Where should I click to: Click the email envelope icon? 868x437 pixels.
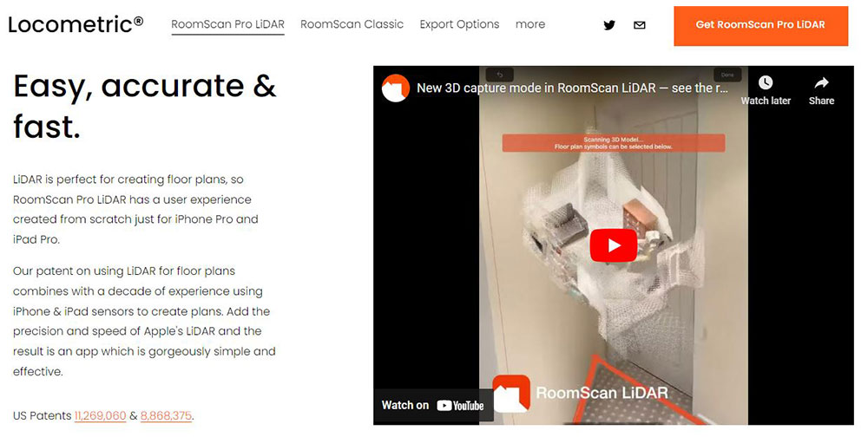[640, 25]
